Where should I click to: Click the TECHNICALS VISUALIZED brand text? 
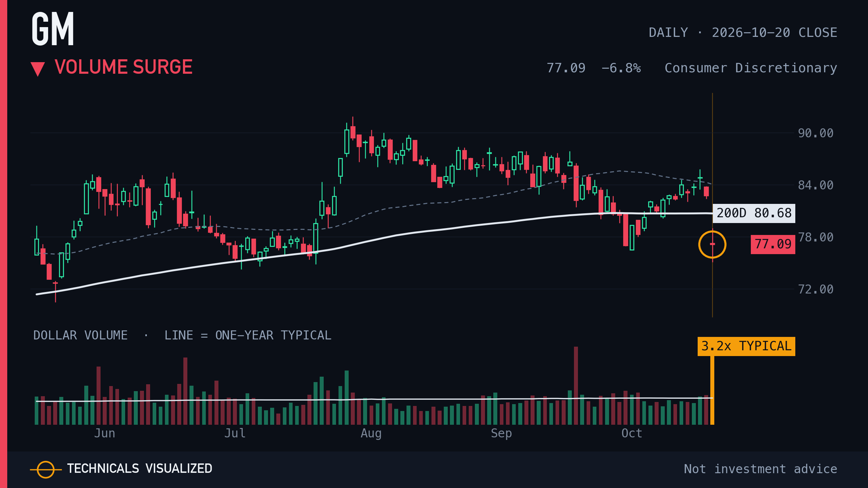140,469
